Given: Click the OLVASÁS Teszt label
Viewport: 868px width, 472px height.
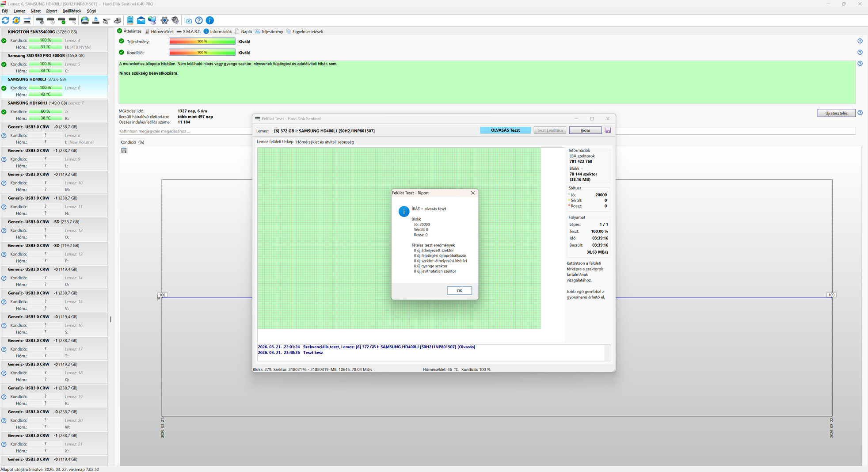Looking at the screenshot, I should (505, 130).
